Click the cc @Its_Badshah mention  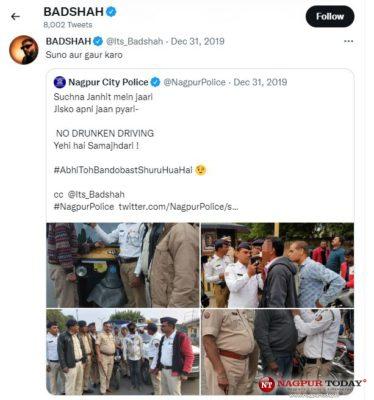[96, 195]
